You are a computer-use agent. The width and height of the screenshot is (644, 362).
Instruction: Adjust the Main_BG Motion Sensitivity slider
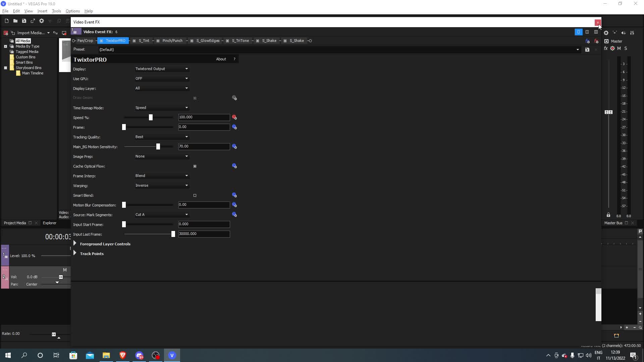pos(158,146)
